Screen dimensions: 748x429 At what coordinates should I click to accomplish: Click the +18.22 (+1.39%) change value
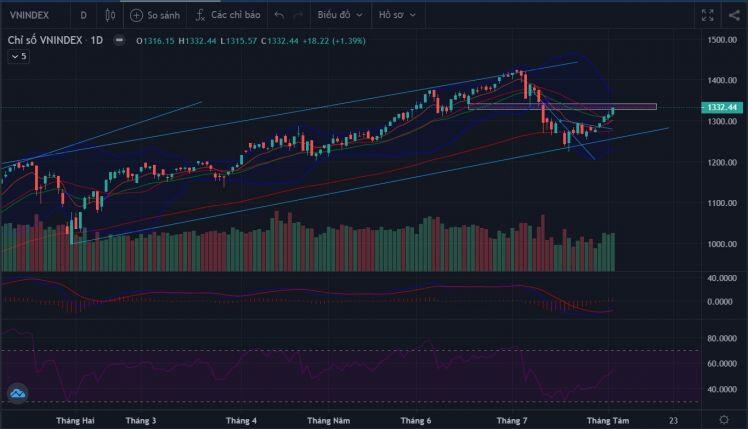(334, 41)
